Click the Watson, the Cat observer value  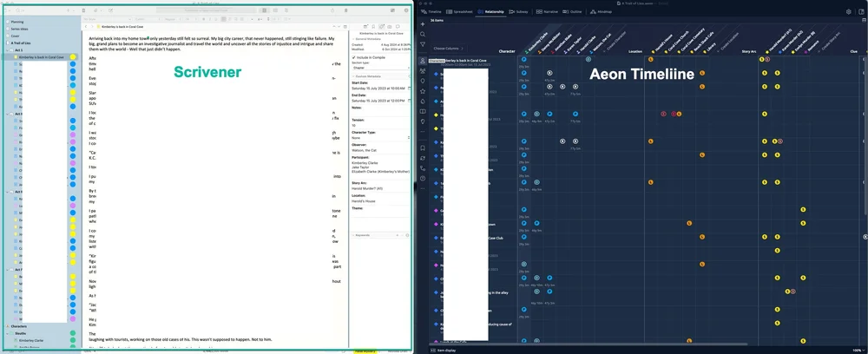[x=363, y=151]
